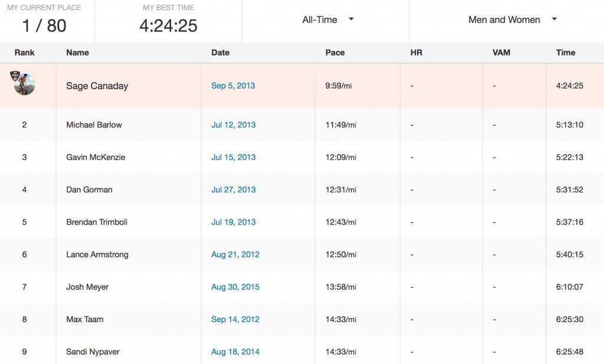
Task: Click the My Best Time 4:24:25 panel
Action: tap(168, 21)
